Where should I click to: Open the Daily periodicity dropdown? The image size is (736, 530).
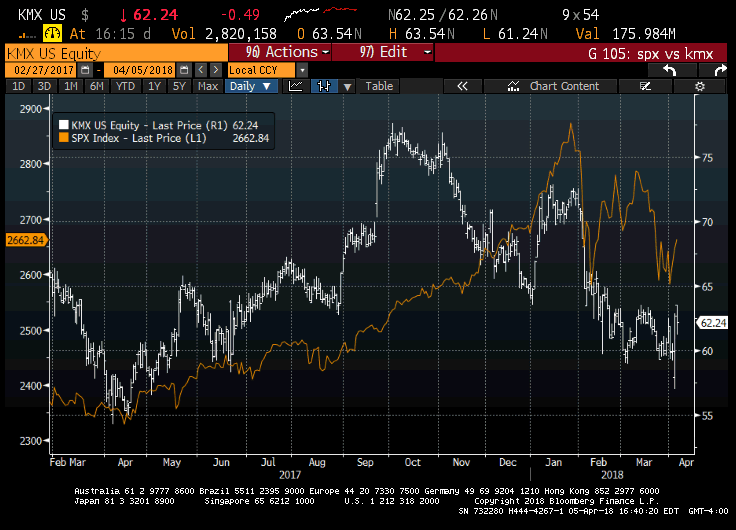[251, 86]
